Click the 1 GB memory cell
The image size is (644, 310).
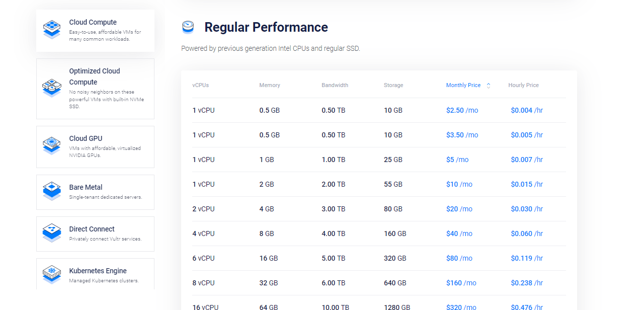point(267,160)
